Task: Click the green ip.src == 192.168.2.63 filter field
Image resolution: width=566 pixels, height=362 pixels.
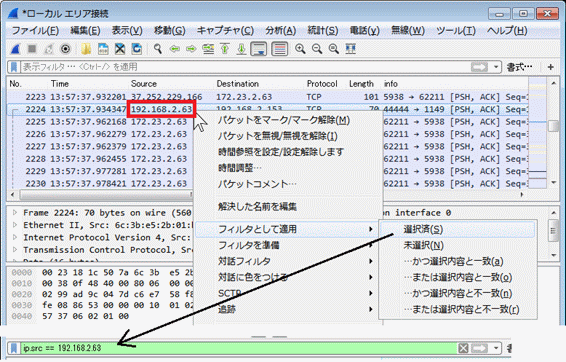Action: coord(239,348)
